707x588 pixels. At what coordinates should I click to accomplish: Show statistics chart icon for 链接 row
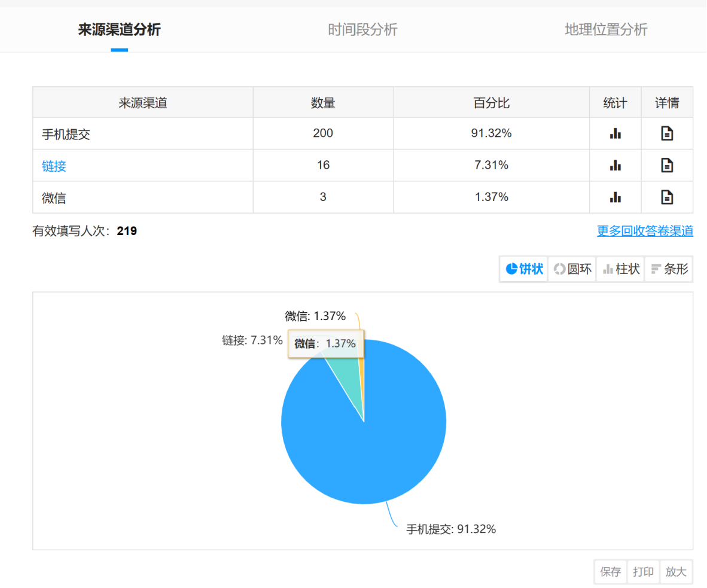(x=615, y=165)
